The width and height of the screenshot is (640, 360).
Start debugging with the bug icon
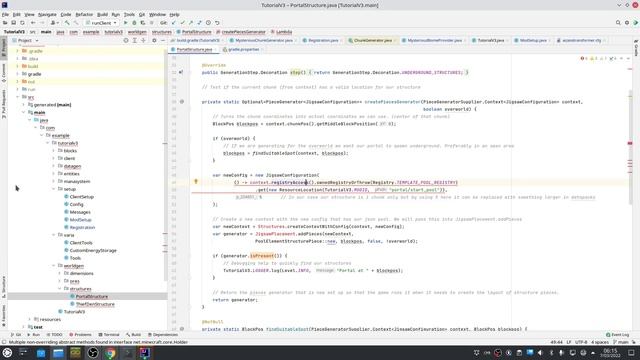(x=134, y=23)
